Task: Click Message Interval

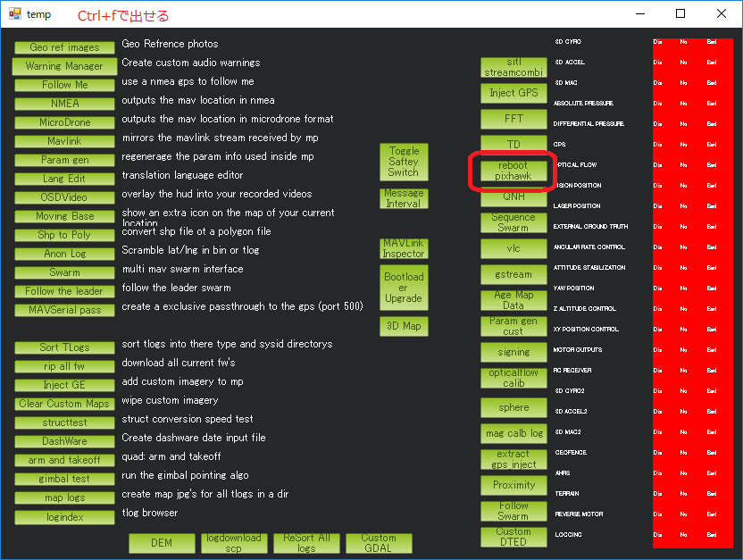Action: [x=404, y=198]
